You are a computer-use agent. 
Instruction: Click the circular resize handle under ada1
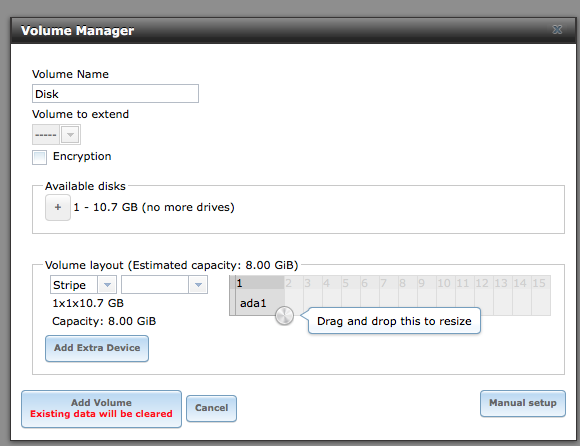click(x=284, y=316)
